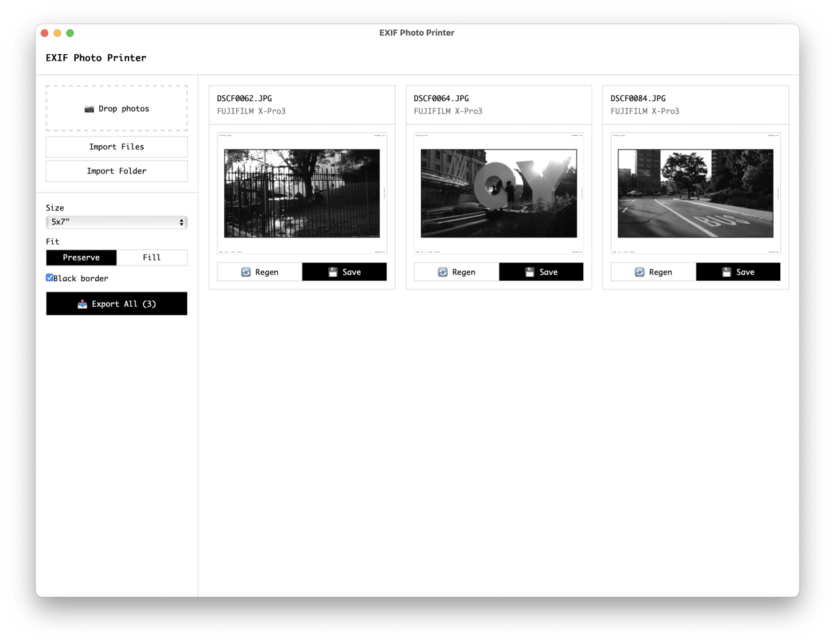The width and height of the screenshot is (835, 644).
Task: Click the printer icon on the Export All button
Action: (83, 303)
